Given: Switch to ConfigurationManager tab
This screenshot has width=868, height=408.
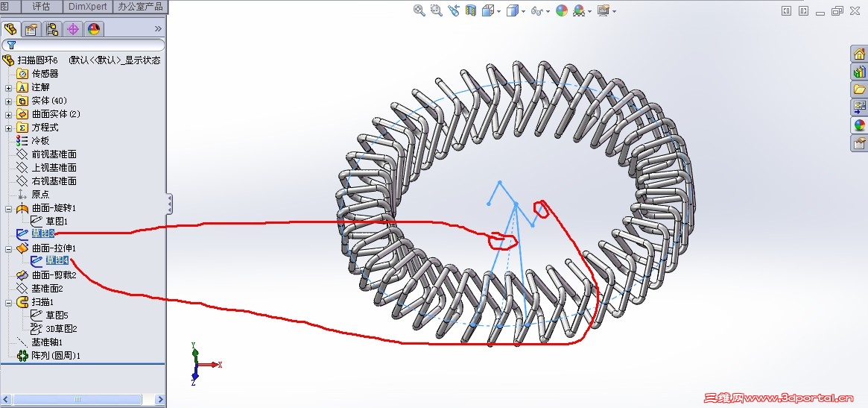Looking at the screenshot, I should point(53,29).
